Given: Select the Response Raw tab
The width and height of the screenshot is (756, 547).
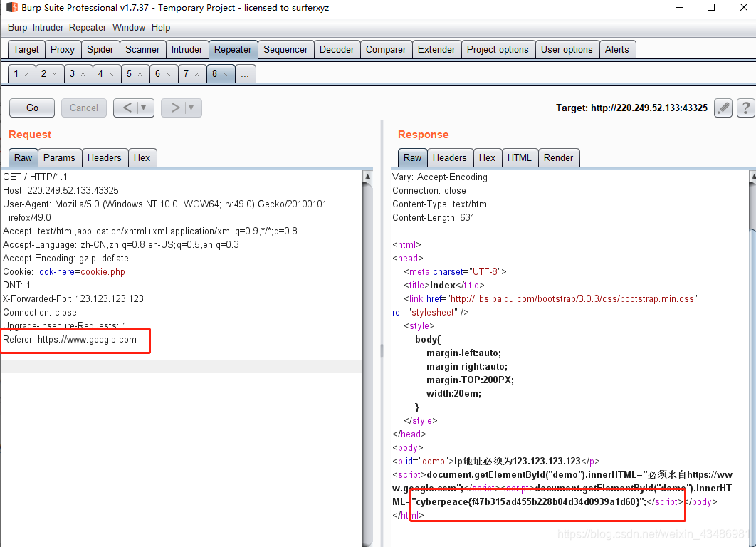Looking at the screenshot, I should coord(412,157).
